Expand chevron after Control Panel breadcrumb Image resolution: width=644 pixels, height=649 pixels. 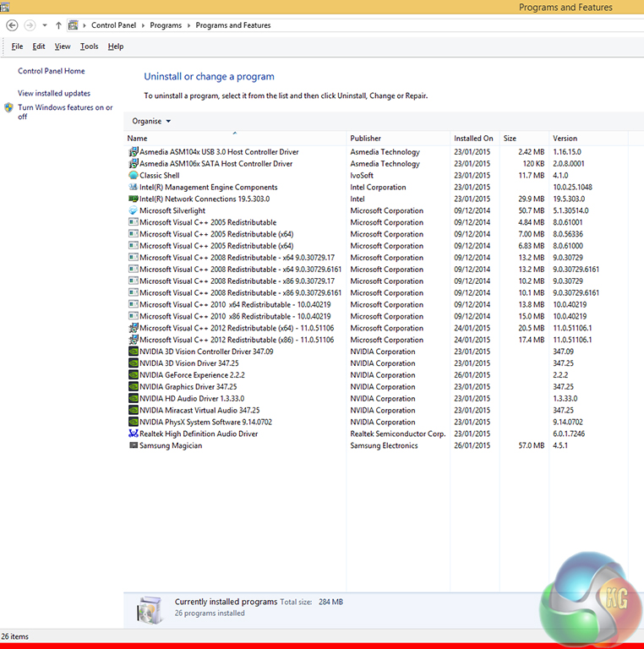point(143,25)
